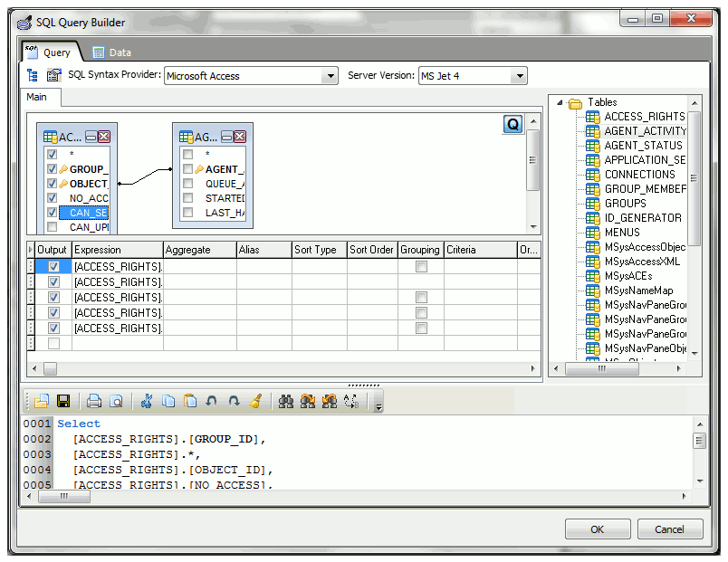The image size is (728, 562).
Task: Click the CAN_SE field in the AC... table
Action: tap(84, 213)
